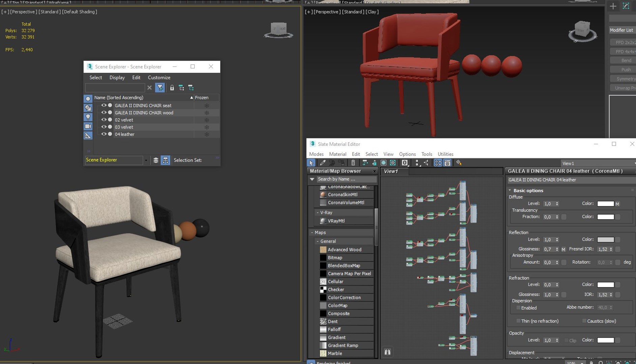Toggle Display Geometry filter in Scene Explorer

pyautogui.click(x=88, y=99)
